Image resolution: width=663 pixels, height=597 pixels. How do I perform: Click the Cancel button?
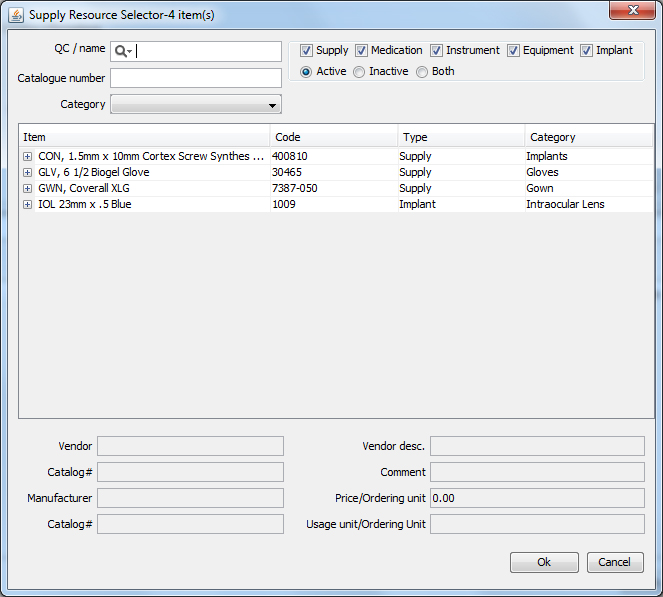coord(615,562)
